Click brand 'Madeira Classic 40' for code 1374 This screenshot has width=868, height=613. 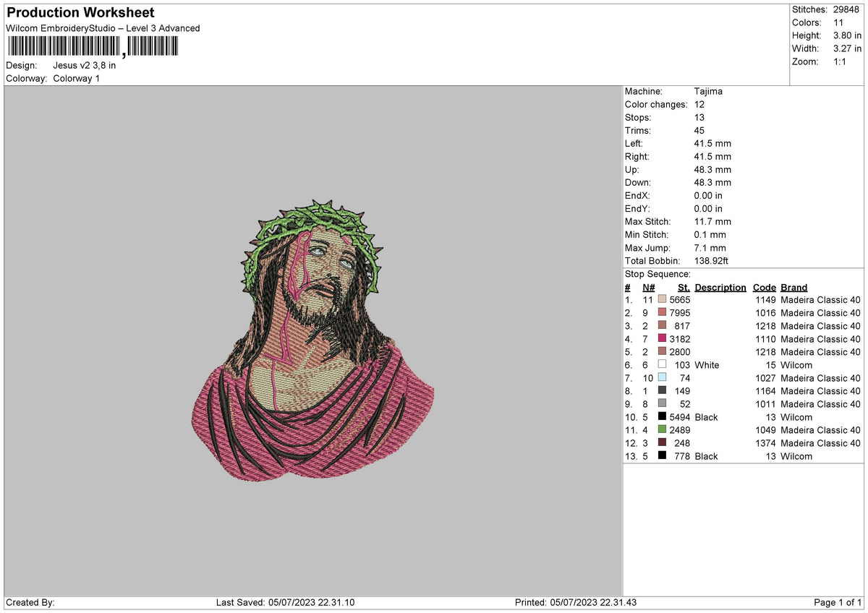click(820, 443)
